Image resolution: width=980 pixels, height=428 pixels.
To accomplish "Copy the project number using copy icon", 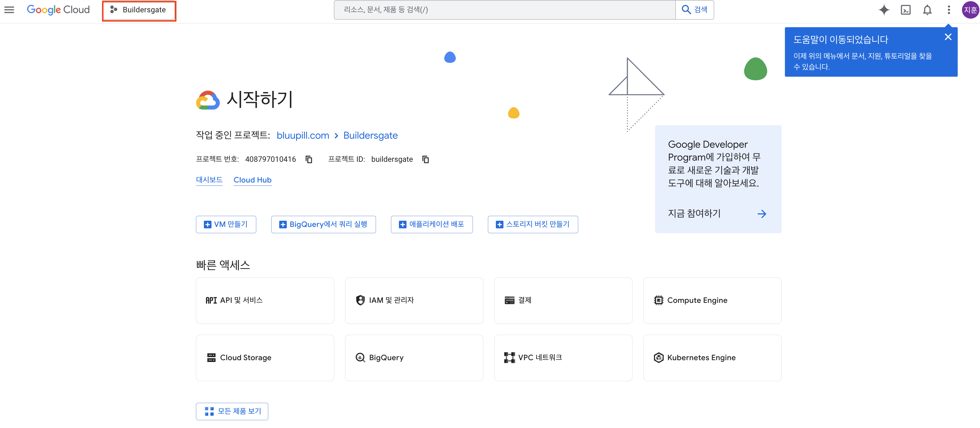I will click(308, 159).
